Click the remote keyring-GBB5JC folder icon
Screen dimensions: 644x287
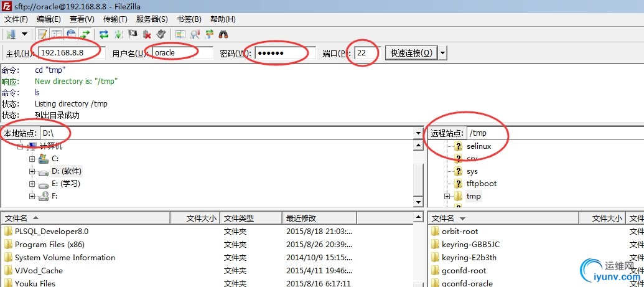tap(435, 245)
